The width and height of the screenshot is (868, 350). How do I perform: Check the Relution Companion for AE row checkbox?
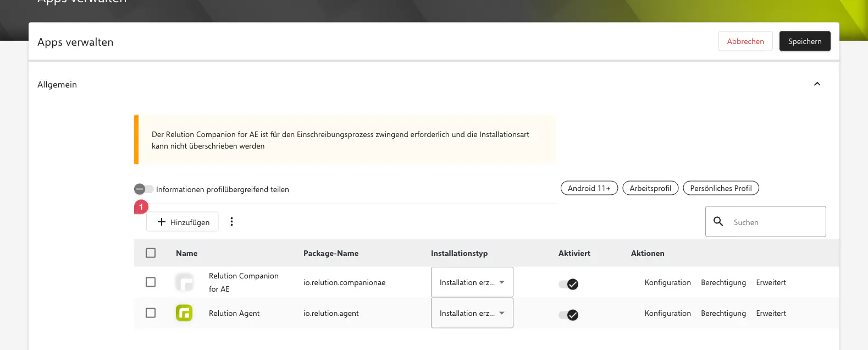coord(151,282)
